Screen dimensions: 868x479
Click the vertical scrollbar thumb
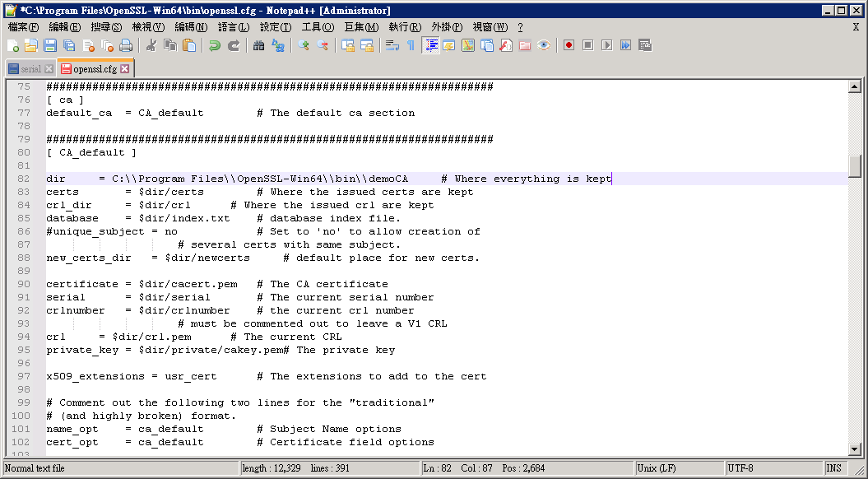(x=855, y=165)
